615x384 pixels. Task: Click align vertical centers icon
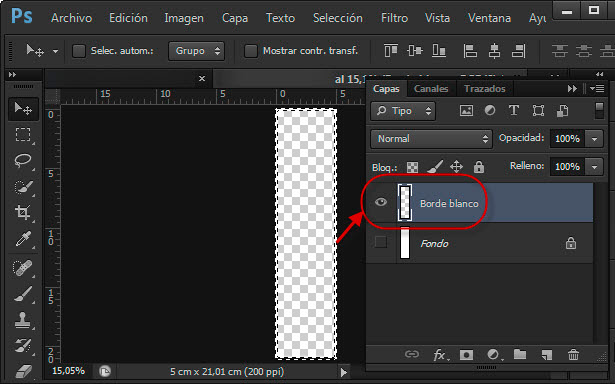(x=415, y=51)
